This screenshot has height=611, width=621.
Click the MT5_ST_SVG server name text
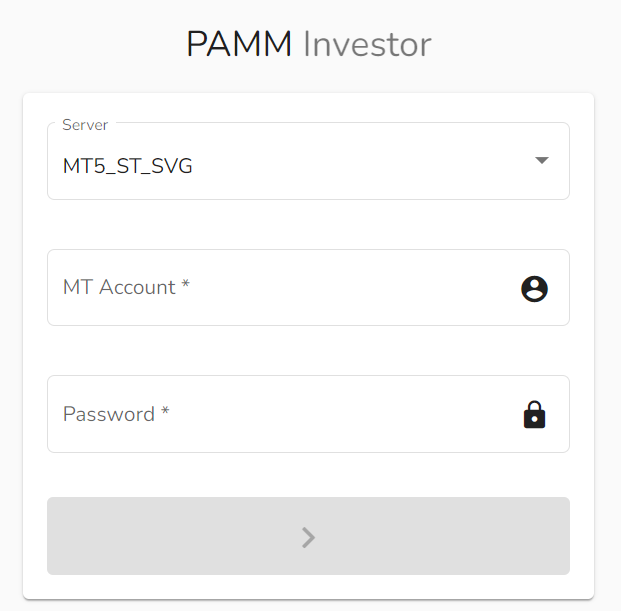127,166
